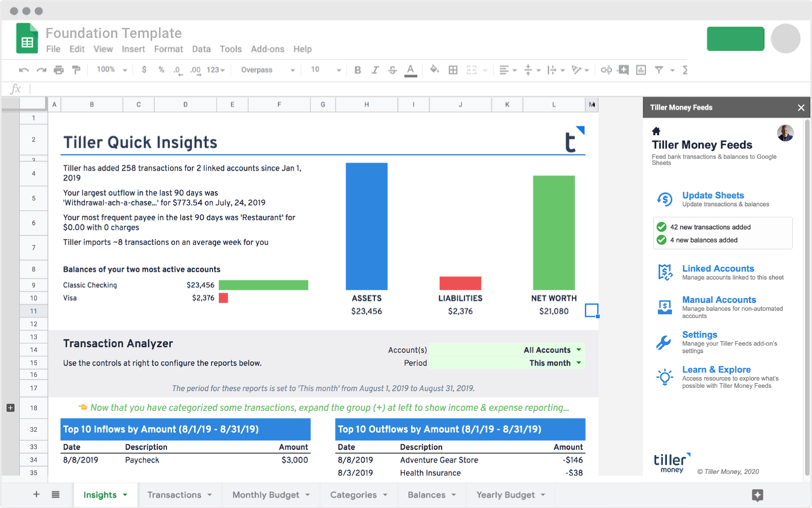Screen dimensions: 812x508
Task: Open the Format menu
Action: point(168,49)
